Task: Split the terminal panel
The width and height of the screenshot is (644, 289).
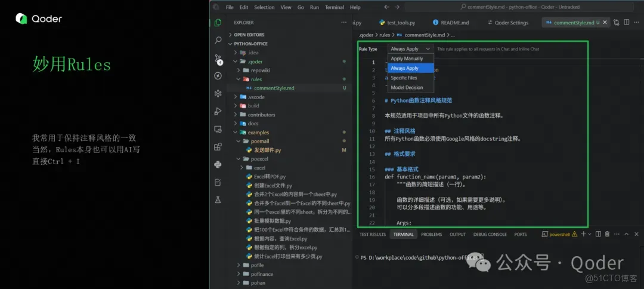Action: (x=598, y=234)
